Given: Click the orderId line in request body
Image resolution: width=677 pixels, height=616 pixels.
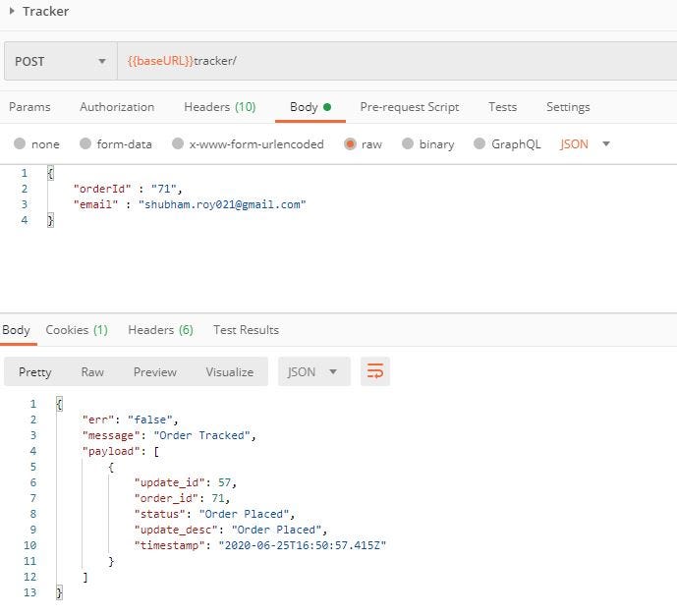Looking at the screenshot, I should tap(128, 189).
